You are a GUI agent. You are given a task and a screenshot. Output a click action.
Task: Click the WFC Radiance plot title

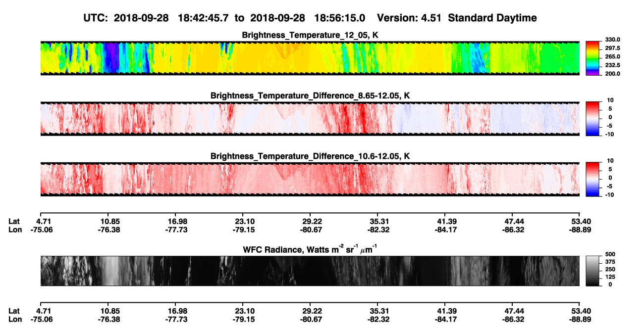(x=310, y=249)
